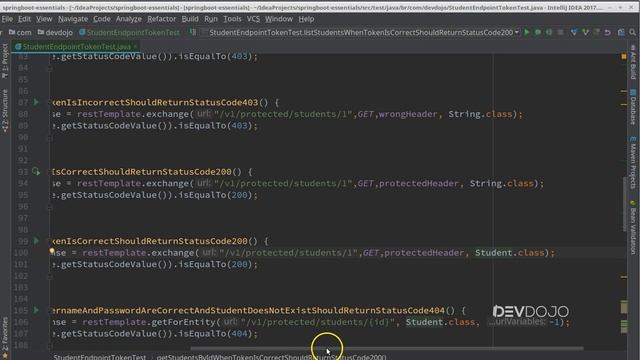Screen dimensions: 640x360
Task: Select the StudentEndpointTokenTest.java editor tab
Action: click(x=76, y=47)
